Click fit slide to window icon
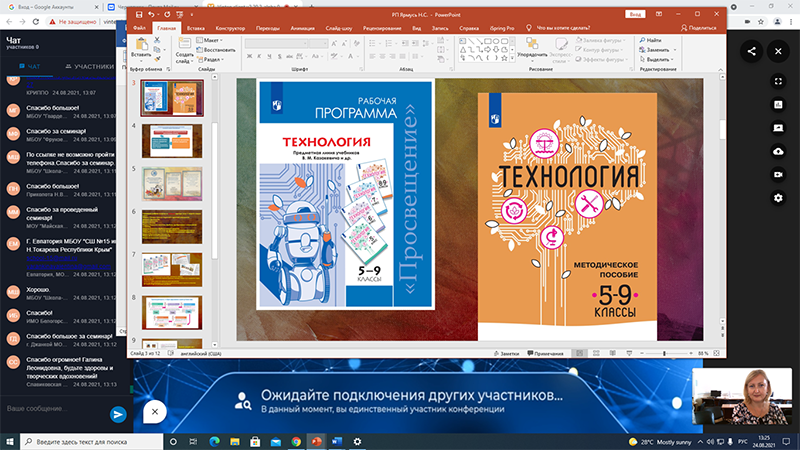This screenshot has width=800, height=450. pos(716,353)
